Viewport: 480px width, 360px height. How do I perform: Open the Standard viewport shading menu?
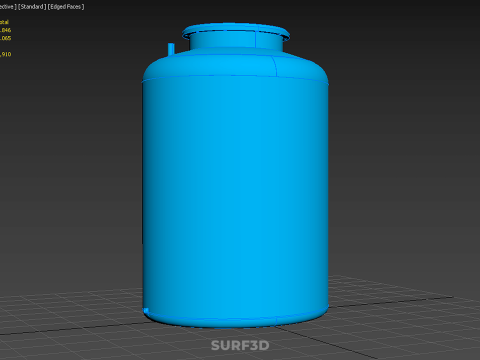pyautogui.click(x=32, y=7)
